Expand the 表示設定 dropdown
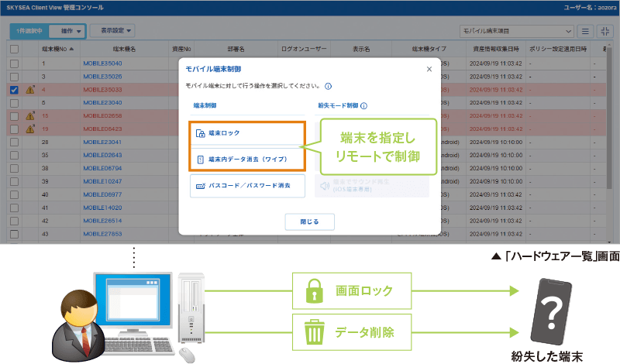Viewport: 620px width, 364px height. tap(112, 31)
